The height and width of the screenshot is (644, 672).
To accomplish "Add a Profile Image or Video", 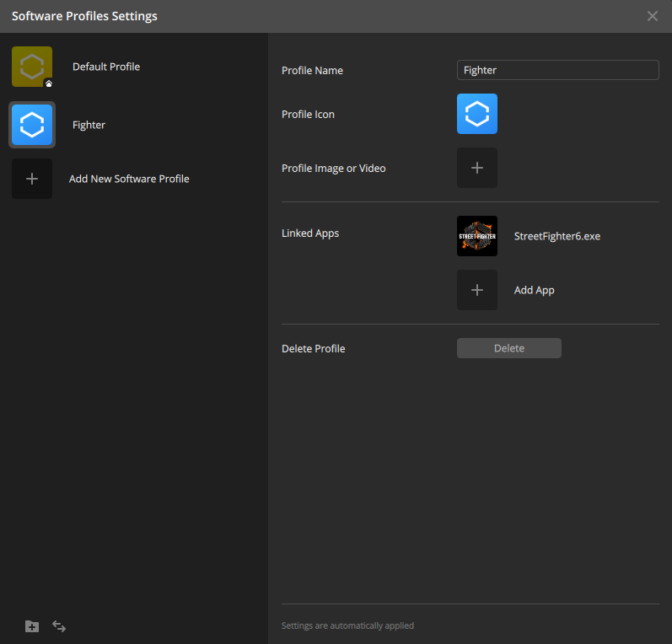I will click(476, 168).
